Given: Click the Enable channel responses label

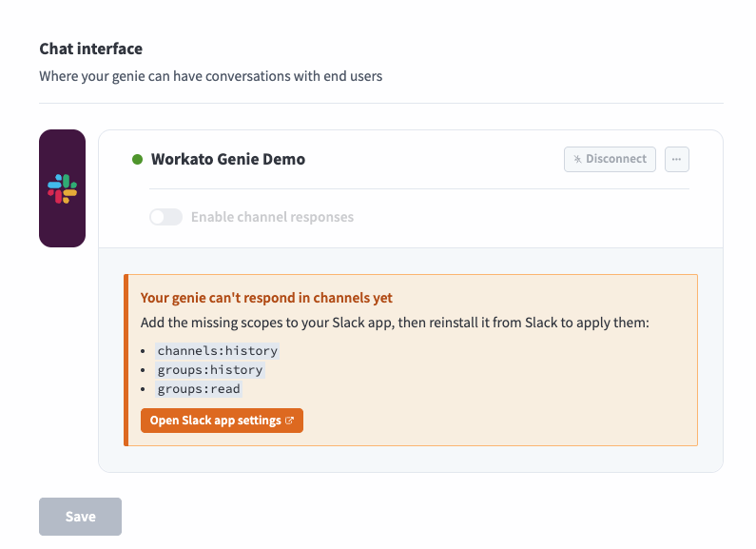Looking at the screenshot, I should click(x=272, y=217).
